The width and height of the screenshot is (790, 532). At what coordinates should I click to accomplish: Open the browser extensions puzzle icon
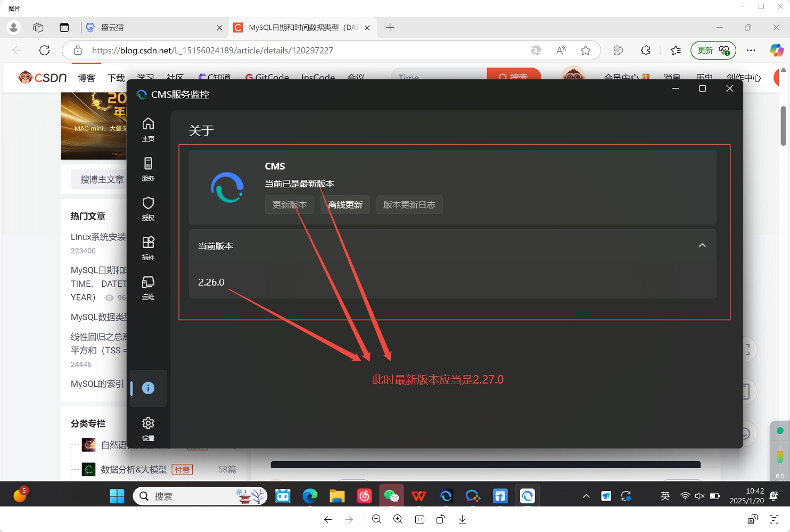tap(646, 50)
